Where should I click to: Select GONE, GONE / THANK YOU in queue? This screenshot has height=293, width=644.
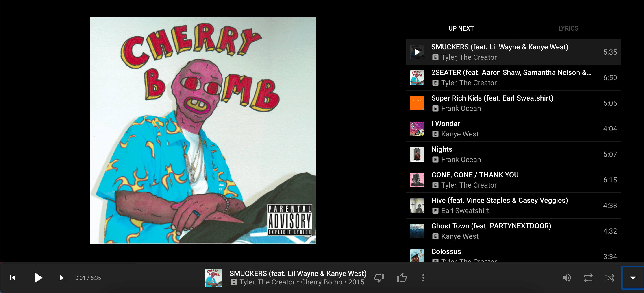pos(513,180)
